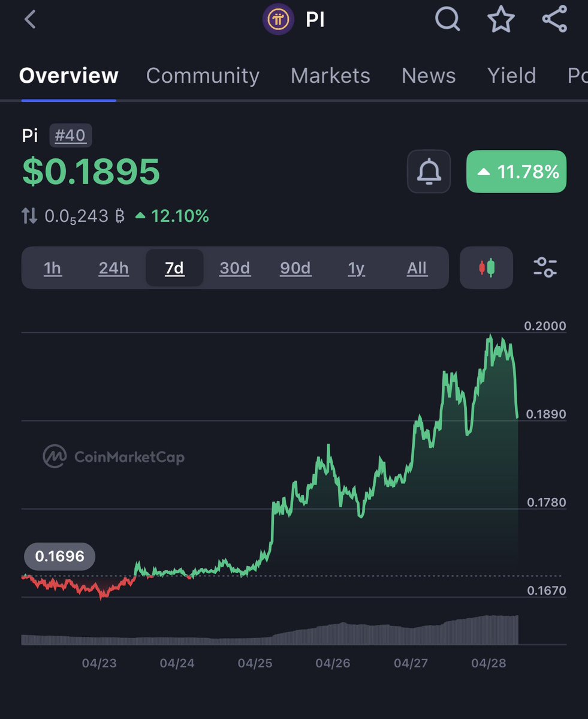Swap currency using the up-down arrows icon
The image size is (588, 719).
(x=29, y=215)
